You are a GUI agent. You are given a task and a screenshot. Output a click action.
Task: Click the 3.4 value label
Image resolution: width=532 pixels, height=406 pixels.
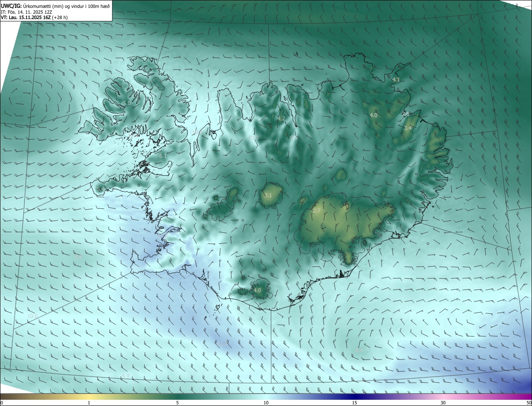[x=408, y=128]
